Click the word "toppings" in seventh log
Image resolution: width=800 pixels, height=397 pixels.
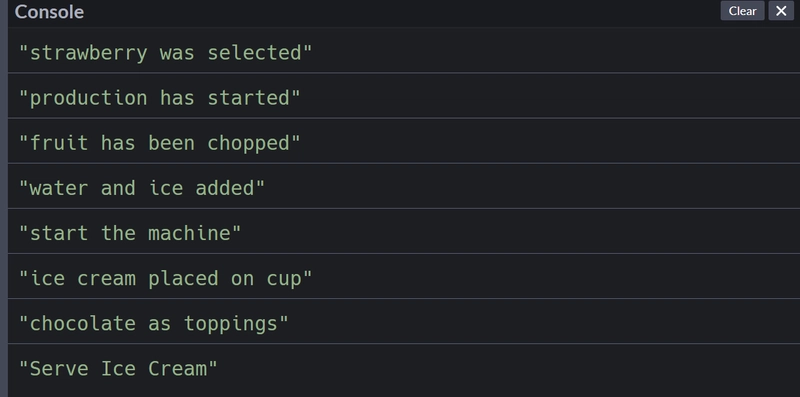tap(230, 324)
